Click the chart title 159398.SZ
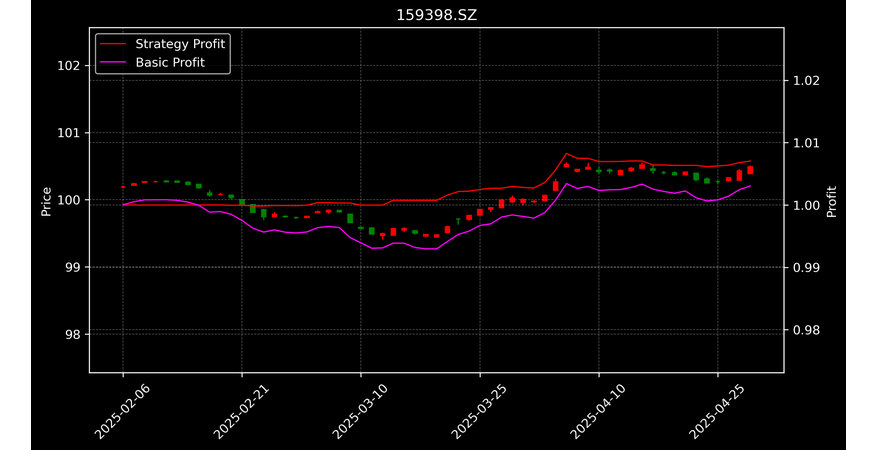The width and height of the screenshot is (878, 450). (437, 15)
